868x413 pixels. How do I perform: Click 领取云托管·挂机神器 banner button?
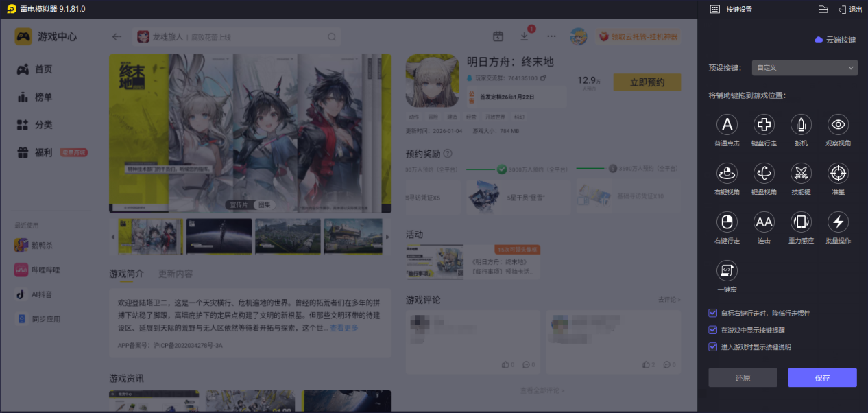[x=638, y=36]
